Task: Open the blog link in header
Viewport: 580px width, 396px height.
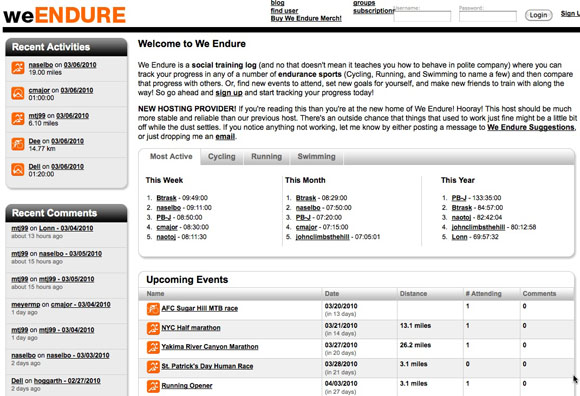Action: coord(277,3)
